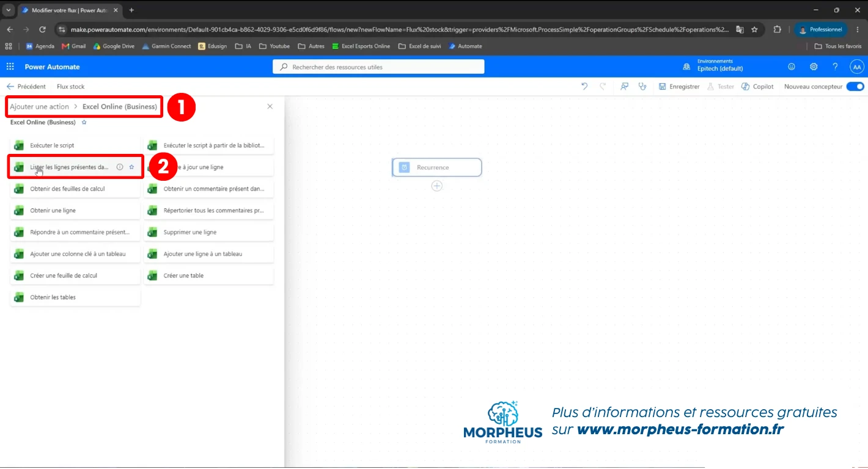The image size is (868, 469).
Task: Choose the Exécuter le script action
Action: 75,145
